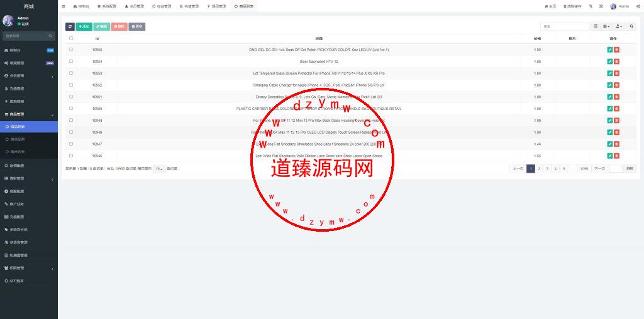644x319 pixels.
Task: Click the fullscreen icon in top bar
Action: click(x=601, y=6)
